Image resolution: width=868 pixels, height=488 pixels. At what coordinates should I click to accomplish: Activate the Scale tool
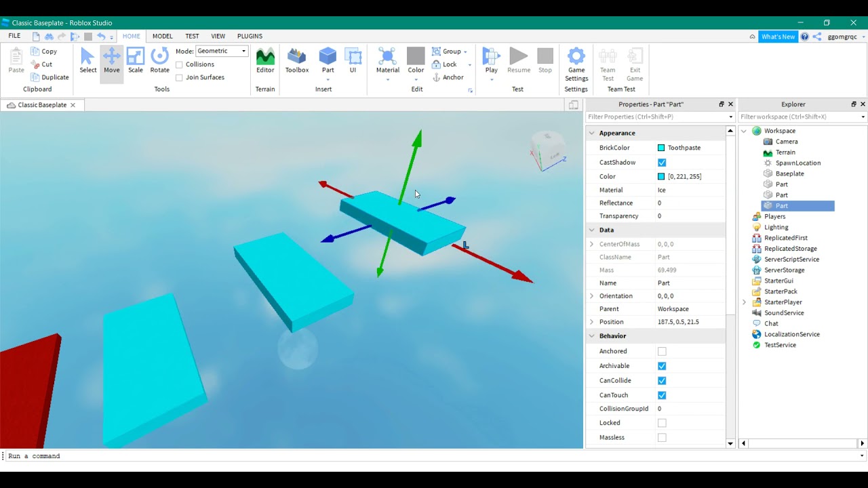click(x=136, y=61)
